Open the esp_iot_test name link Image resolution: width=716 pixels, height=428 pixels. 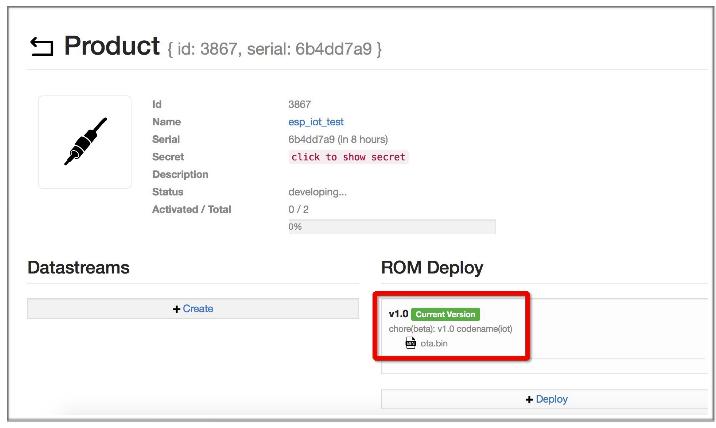316,122
